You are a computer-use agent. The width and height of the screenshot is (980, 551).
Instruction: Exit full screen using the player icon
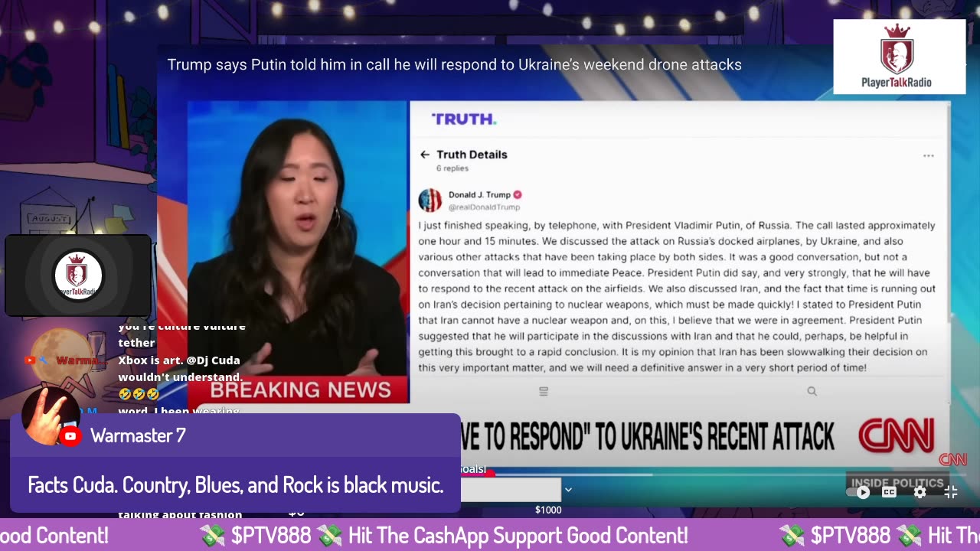951,492
